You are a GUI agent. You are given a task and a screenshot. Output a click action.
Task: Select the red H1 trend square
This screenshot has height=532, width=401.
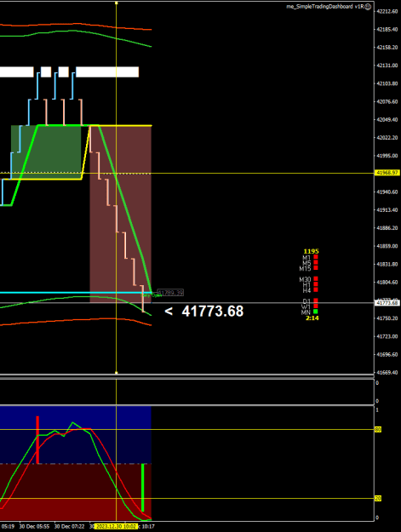[x=316, y=284]
